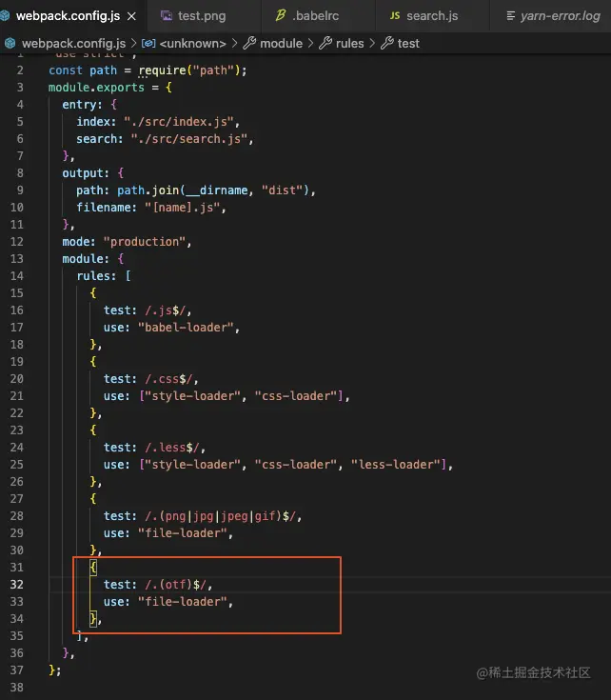The height and width of the screenshot is (700, 611).
Task: Select test in the breadcrumb path
Action: [x=408, y=43]
